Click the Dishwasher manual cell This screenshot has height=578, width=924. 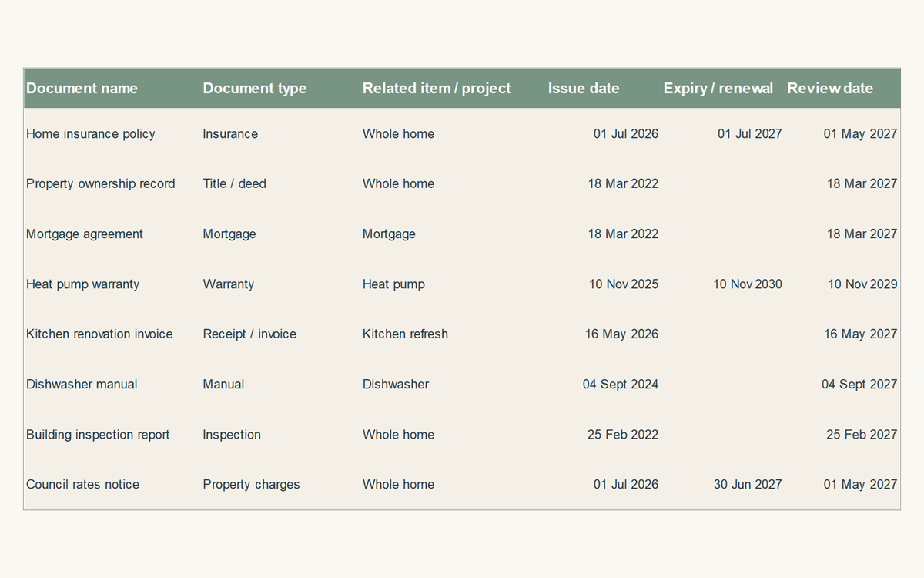pyautogui.click(x=82, y=384)
